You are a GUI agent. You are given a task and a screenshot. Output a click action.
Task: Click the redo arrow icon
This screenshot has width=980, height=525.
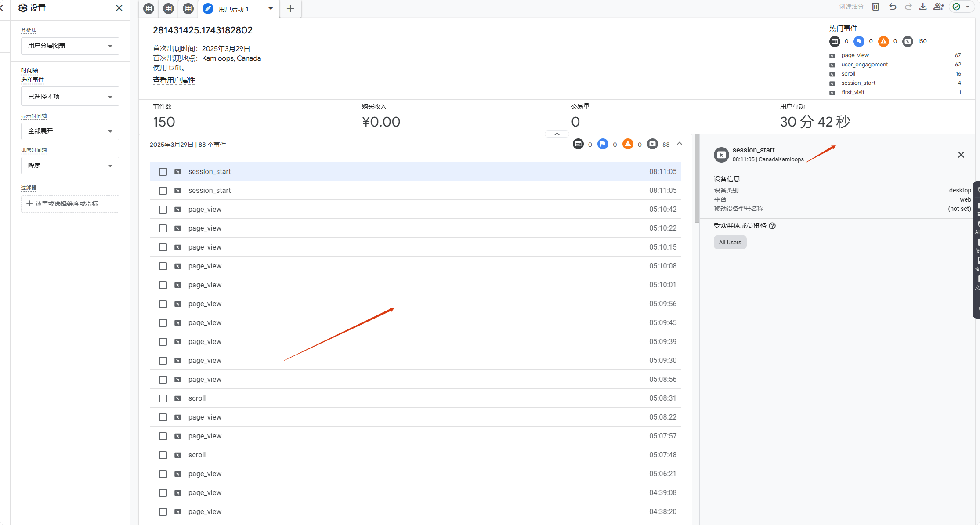908,7
